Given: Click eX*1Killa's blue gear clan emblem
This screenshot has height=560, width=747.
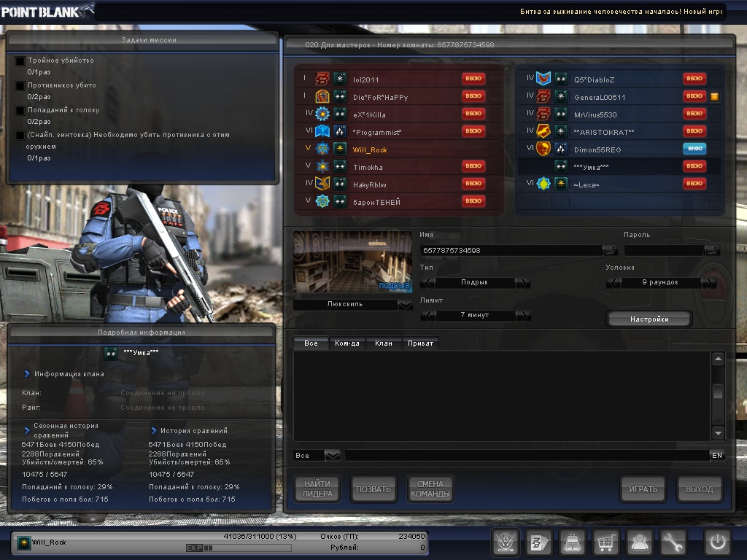Looking at the screenshot, I should pos(322,114).
